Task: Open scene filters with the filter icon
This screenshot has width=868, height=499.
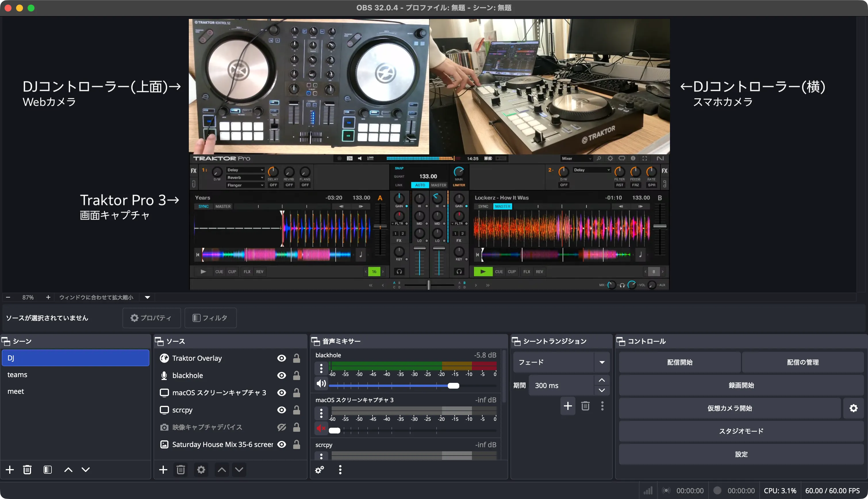Action: pos(48,470)
